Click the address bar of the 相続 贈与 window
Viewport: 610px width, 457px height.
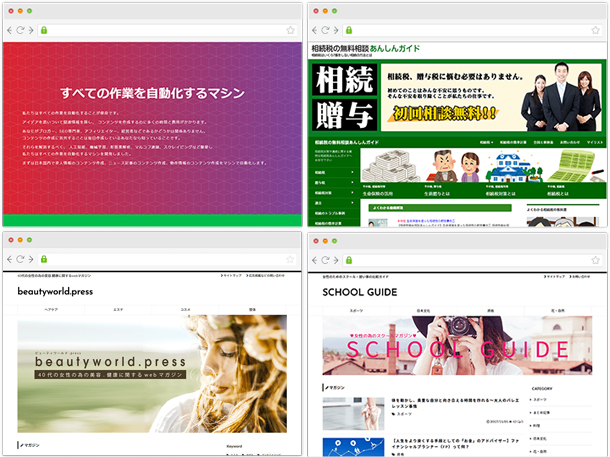click(x=472, y=30)
